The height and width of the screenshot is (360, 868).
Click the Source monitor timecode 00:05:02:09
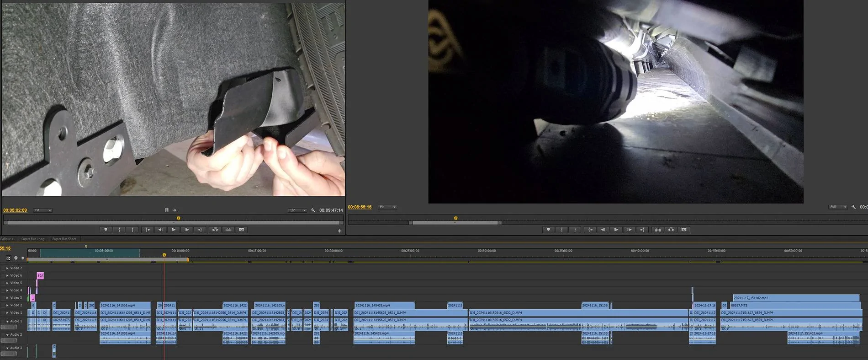tap(15, 210)
